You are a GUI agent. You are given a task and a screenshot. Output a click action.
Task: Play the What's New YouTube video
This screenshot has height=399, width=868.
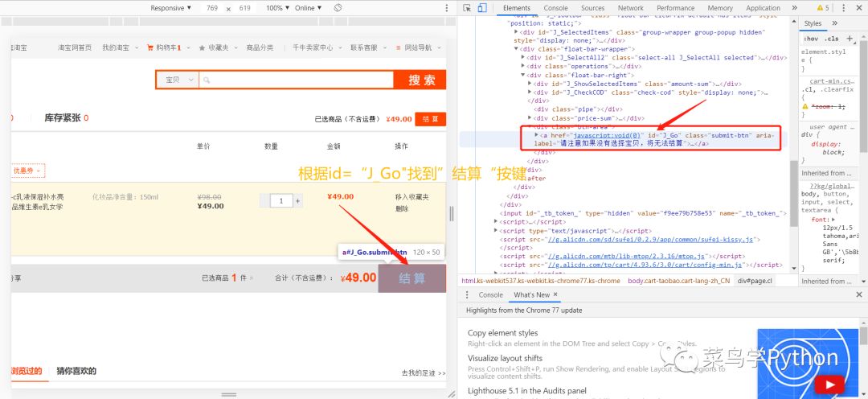829,385
